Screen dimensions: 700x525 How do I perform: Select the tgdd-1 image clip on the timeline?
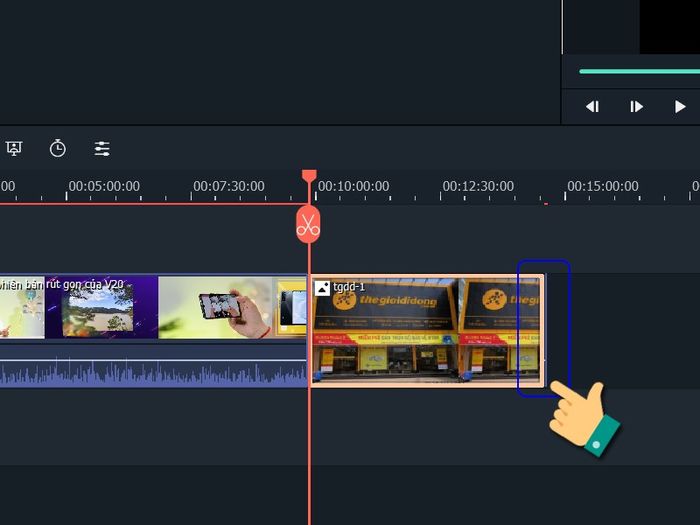(x=427, y=330)
